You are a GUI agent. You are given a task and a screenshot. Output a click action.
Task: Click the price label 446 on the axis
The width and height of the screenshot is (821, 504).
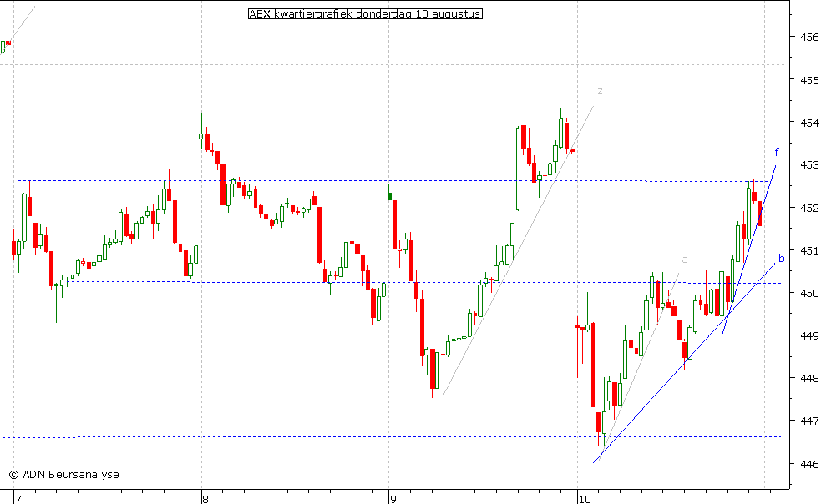coord(809,464)
